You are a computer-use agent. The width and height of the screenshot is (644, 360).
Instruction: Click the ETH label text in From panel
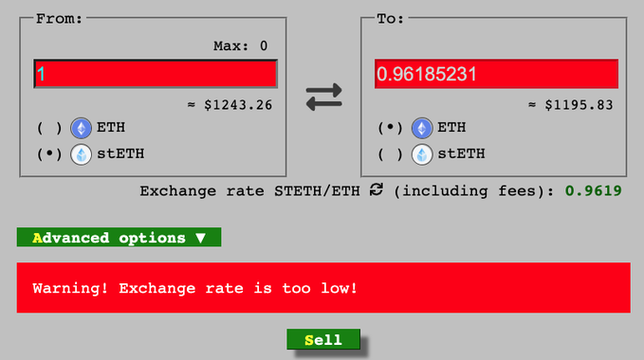coord(111,128)
